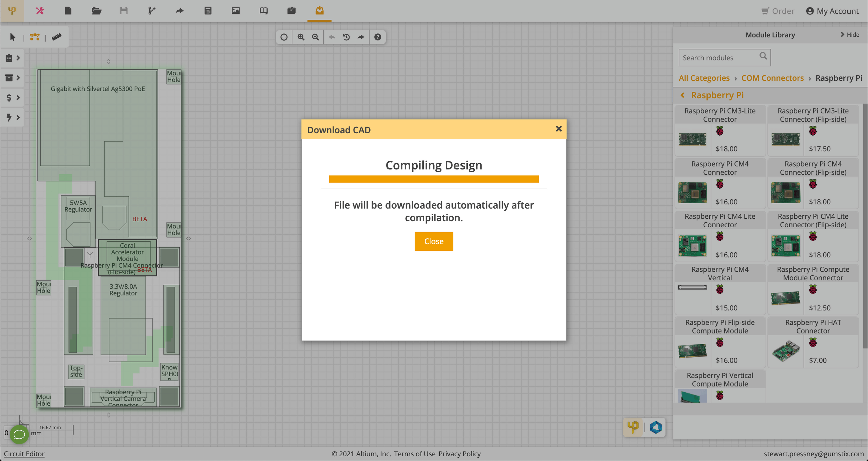The height and width of the screenshot is (461, 868).
Task: Open the Circuit Editor link
Action: (x=24, y=454)
